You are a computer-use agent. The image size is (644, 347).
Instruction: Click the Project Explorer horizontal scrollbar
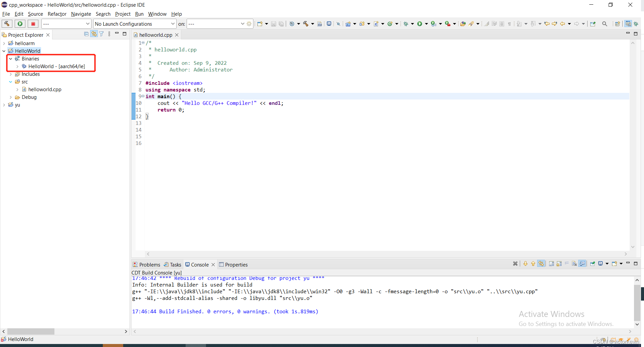tap(31, 331)
